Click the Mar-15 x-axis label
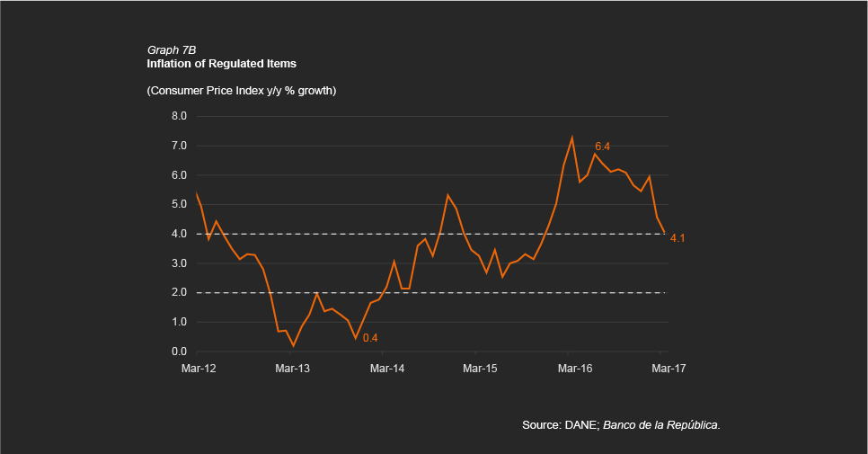 point(480,369)
